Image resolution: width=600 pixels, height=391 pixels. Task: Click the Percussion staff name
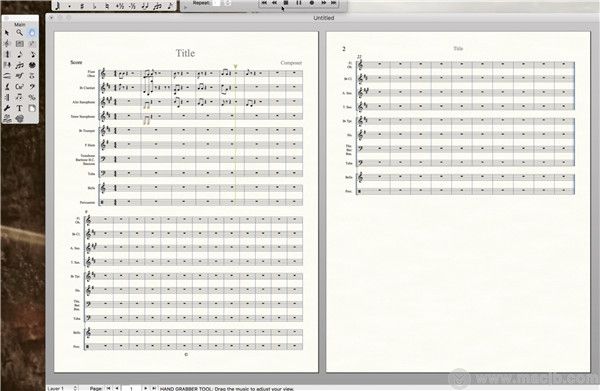tap(87, 202)
